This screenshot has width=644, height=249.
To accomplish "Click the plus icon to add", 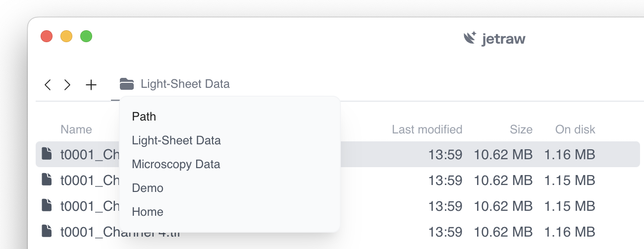I will [x=91, y=85].
